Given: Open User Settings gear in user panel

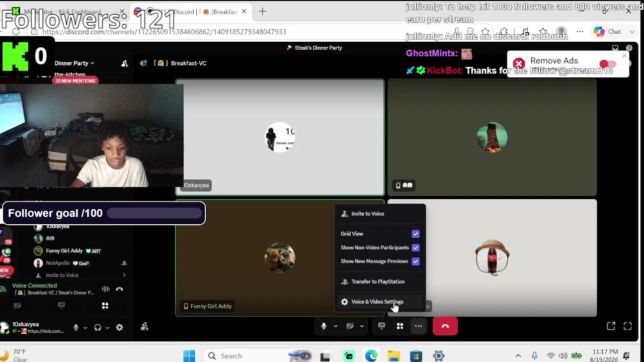Looking at the screenshot, I should click(x=119, y=327).
